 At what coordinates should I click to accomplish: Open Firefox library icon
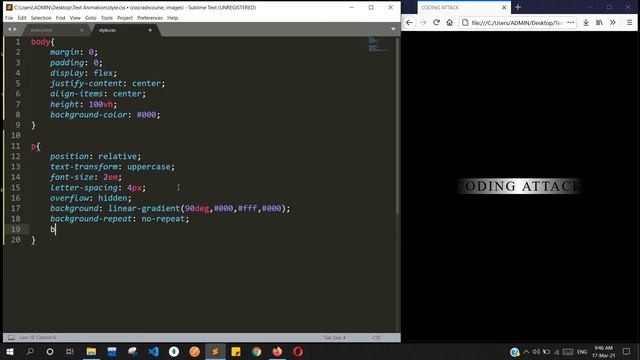[x=599, y=23]
